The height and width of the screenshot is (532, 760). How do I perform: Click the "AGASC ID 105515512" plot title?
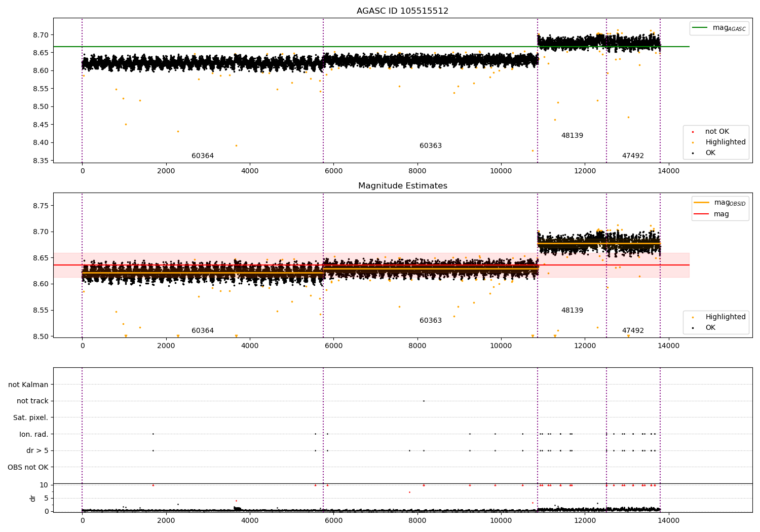[402, 11]
